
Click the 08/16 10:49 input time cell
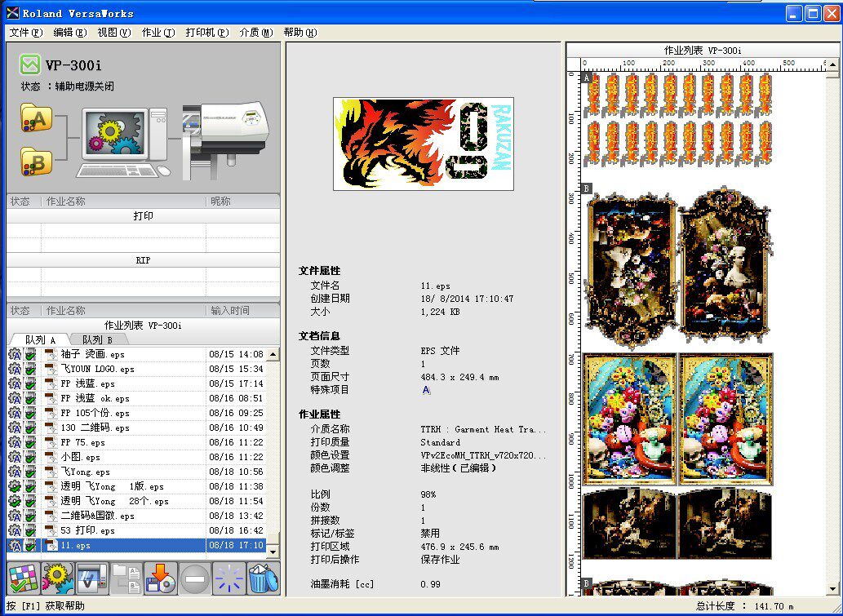tap(236, 428)
